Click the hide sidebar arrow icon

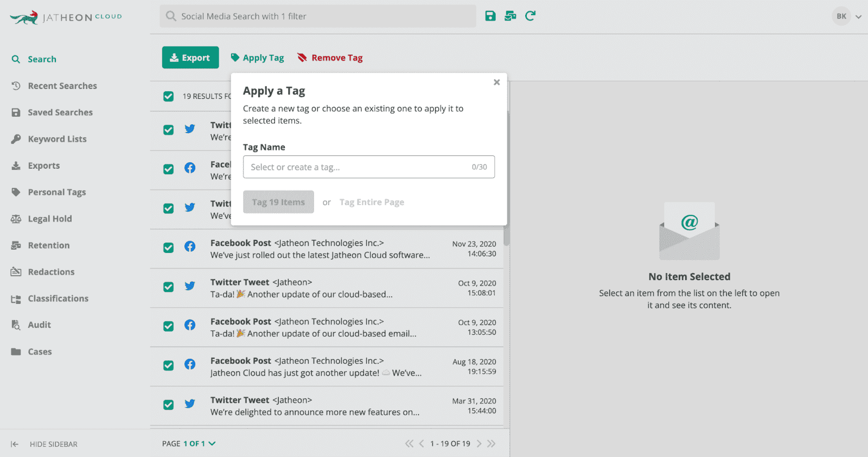pyautogui.click(x=15, y=444)
